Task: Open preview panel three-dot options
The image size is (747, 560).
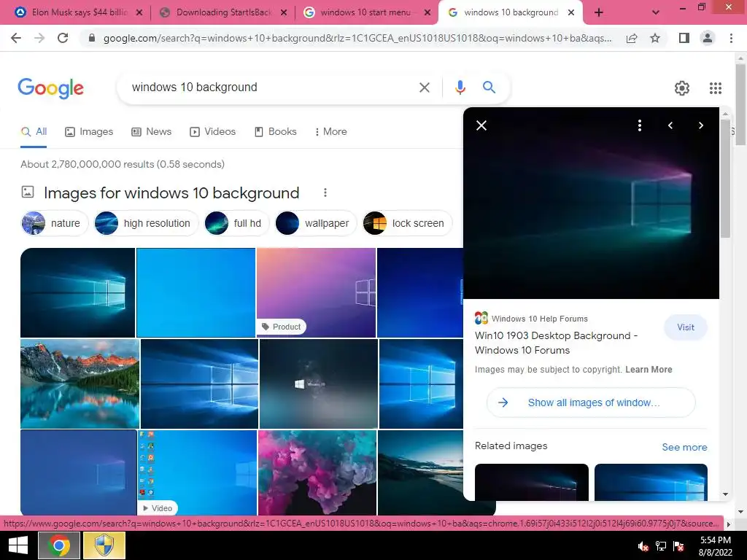Action: tap(640, 125)
